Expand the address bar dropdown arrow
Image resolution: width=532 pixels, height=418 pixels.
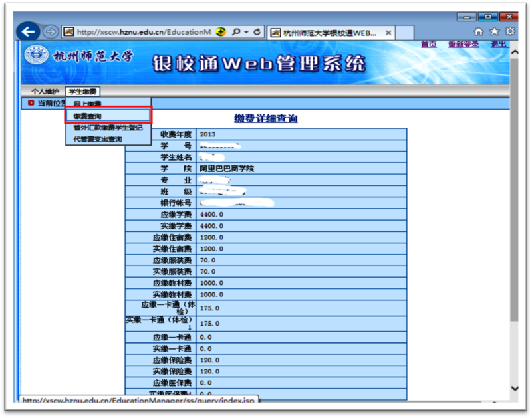(247, 31)
